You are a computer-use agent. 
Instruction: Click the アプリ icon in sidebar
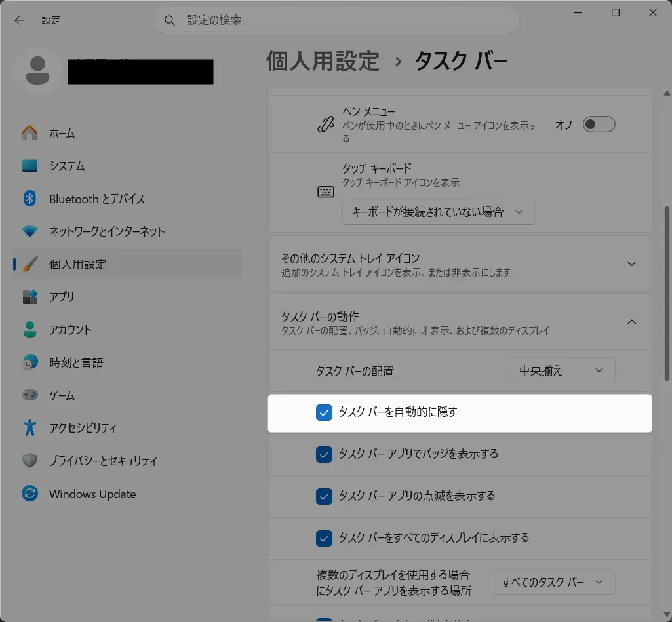tap(30, 297)
